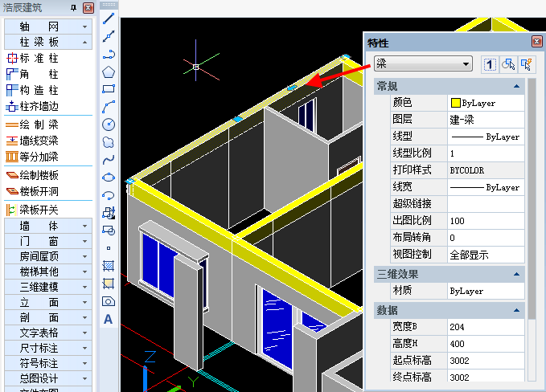This screenshot has width=546, height=392.
Task: Select the Make block tool
Action: pyautogui.click(x=109, y=231)
